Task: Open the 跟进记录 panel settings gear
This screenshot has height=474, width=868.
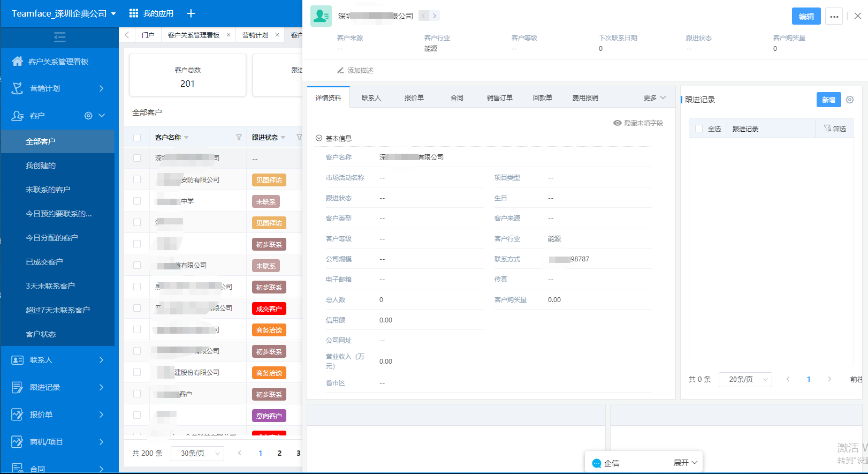Action: click(x=850, y=100)
